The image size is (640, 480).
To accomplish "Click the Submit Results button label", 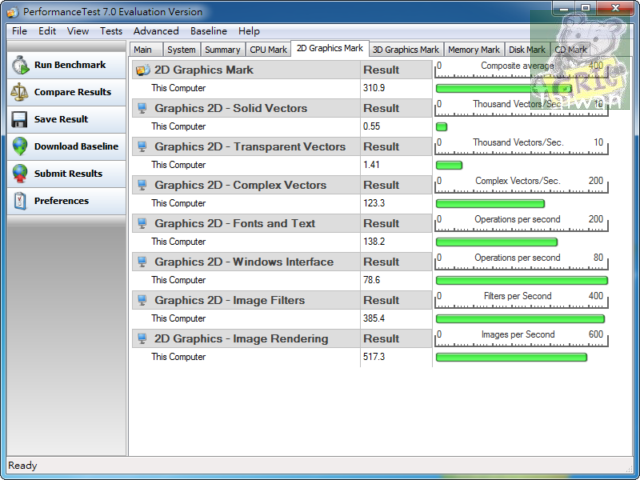I will 68,174.
